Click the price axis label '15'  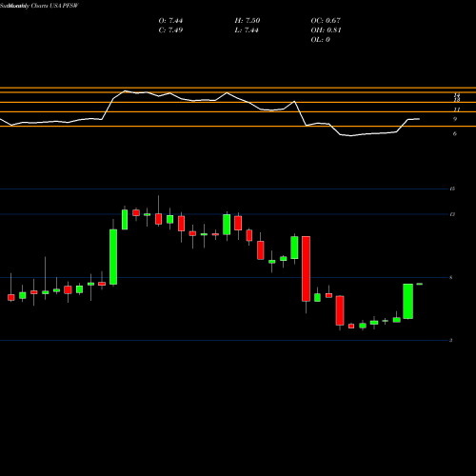452,188
